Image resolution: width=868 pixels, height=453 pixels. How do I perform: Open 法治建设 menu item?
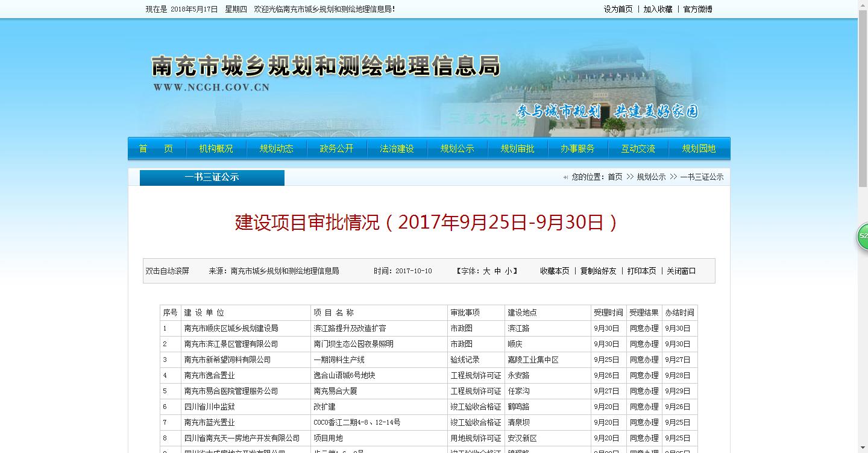point(397,148)
